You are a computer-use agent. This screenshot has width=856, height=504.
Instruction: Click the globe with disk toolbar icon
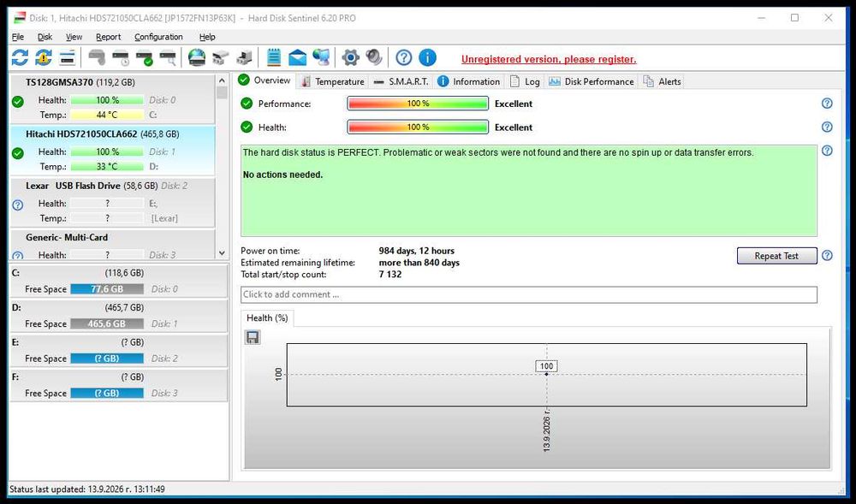pos(197,57)
